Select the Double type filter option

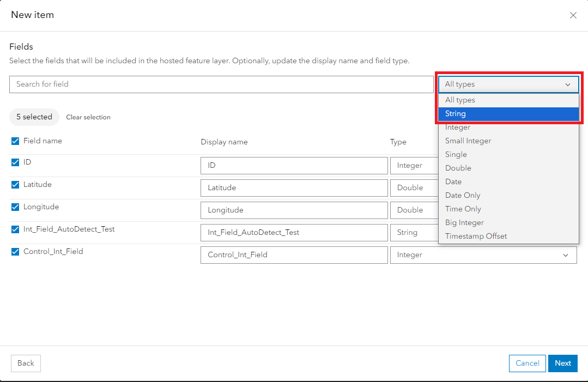(x=458, y=168)
